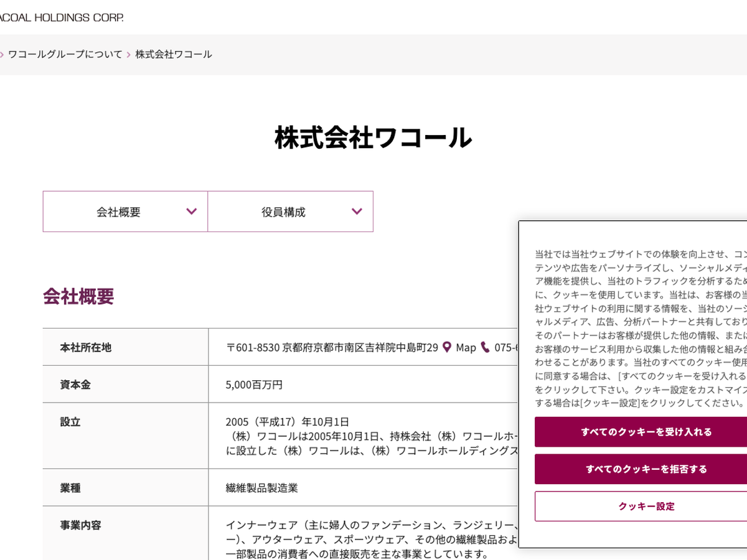
Task: Expand the 会社概要 chevron arrow
Action: (x=192, y=212)
